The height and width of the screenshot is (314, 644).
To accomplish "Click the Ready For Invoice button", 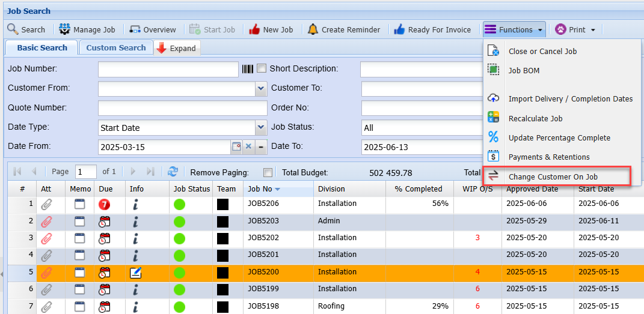I will point(432,29).
